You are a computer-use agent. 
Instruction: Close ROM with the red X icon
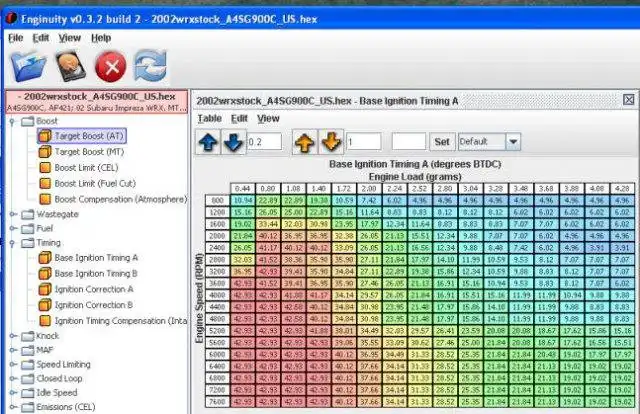pyautogui.click(x=111, y=66)
